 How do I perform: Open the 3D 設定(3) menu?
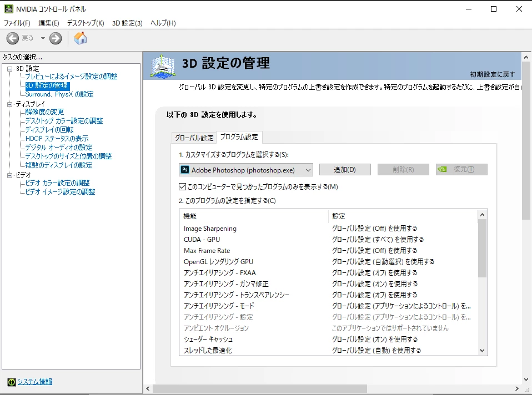tap(127, 23)
